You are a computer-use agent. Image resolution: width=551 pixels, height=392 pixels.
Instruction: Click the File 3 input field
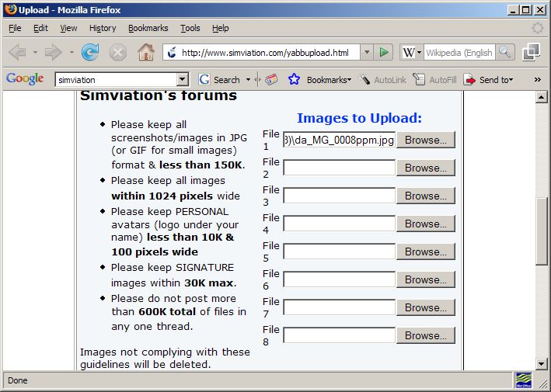(340, 196)
